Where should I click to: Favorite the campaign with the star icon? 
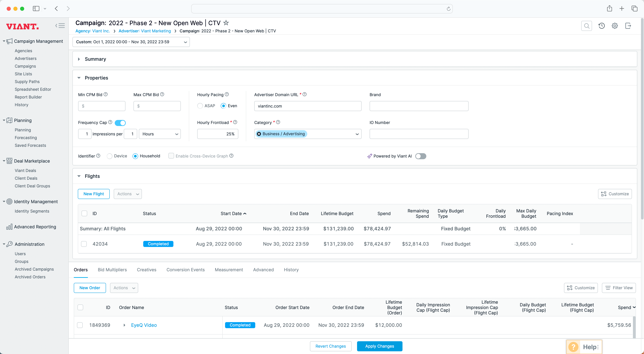point(226,23)
